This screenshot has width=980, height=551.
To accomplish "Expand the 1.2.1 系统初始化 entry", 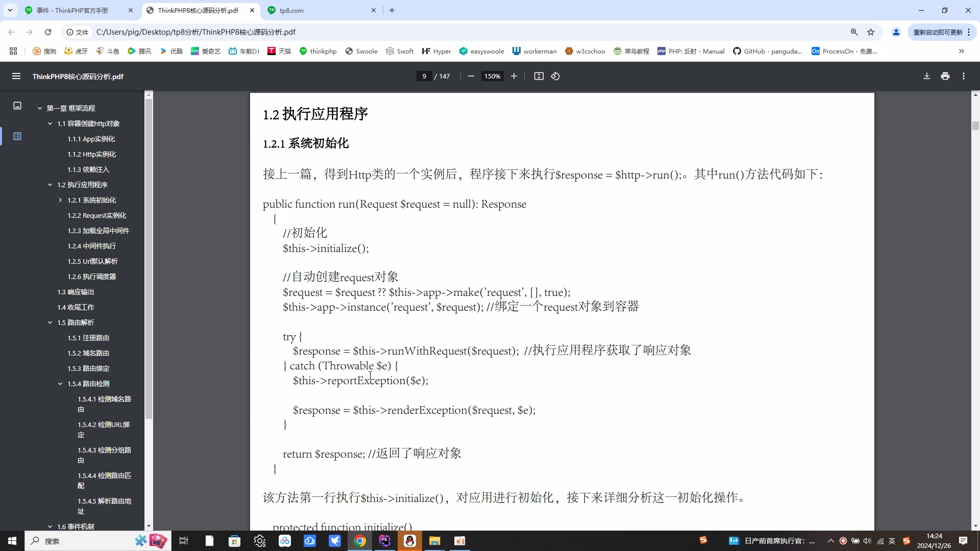I will [x=60, y=200].
